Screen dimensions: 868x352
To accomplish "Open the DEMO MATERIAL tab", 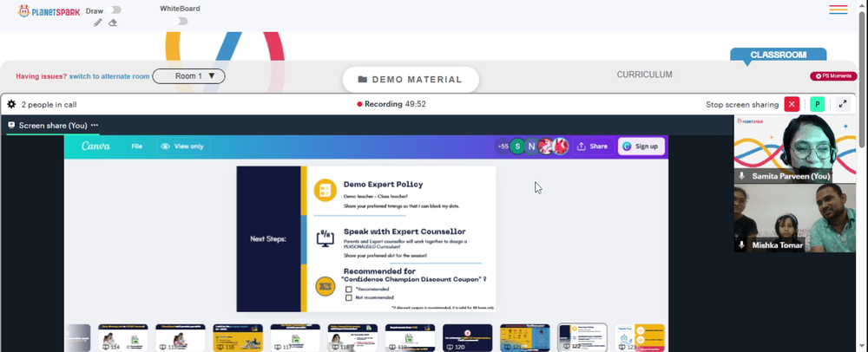I will coord(411,80).
